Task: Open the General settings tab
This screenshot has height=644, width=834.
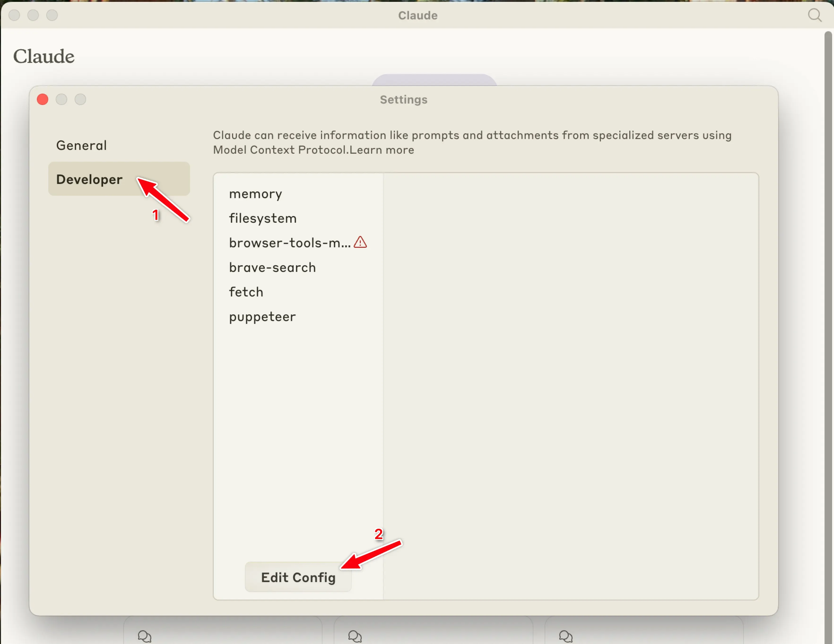Action: point(81,146)
